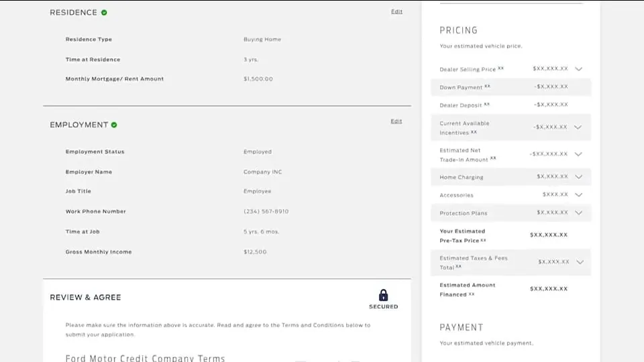Click the Down Payment row
644x362 pixels.
coord(511,87)
